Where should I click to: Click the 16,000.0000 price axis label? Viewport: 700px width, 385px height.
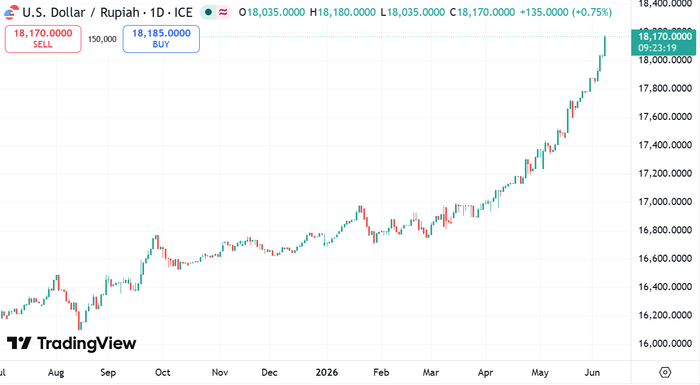pyautogui.click(x=665, y=343)
